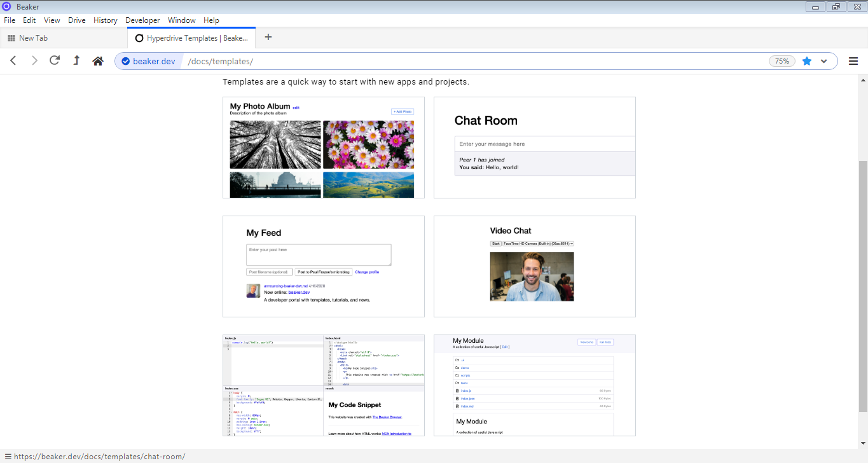Open the File menu
The image size is (868, 463).
[x=10, y=20]
